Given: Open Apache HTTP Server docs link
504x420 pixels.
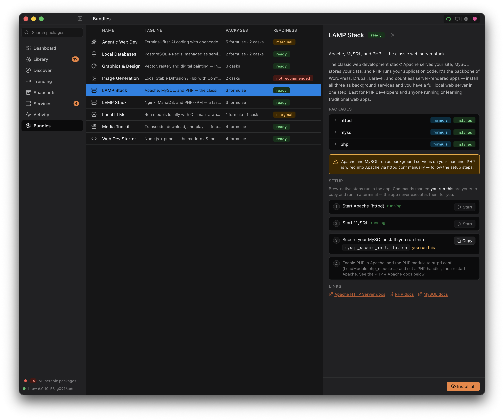Looking at the screenshot, I should point(360,294).
